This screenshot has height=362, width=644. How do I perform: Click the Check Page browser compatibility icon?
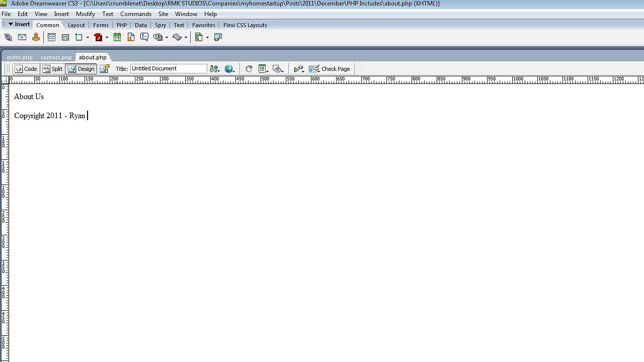[x=314, y=69]
